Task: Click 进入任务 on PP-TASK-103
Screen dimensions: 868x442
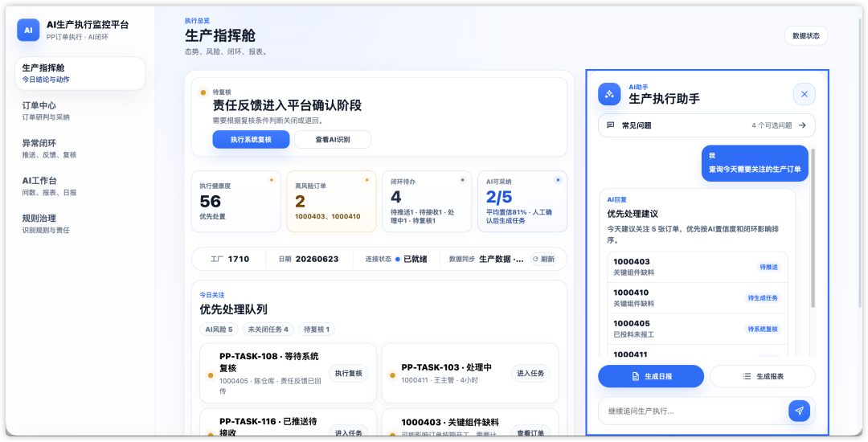Action: [x=530, y=374]
